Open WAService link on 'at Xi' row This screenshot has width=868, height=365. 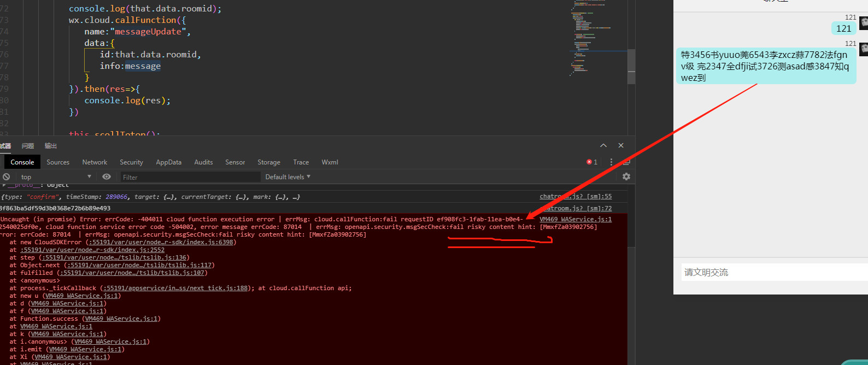pos(71,357)
